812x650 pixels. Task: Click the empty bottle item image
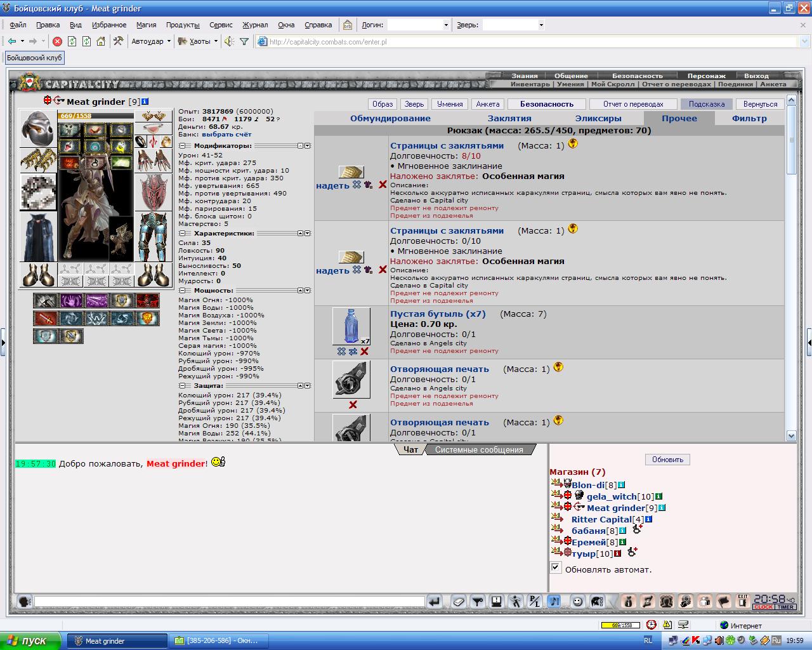point(351,326)
